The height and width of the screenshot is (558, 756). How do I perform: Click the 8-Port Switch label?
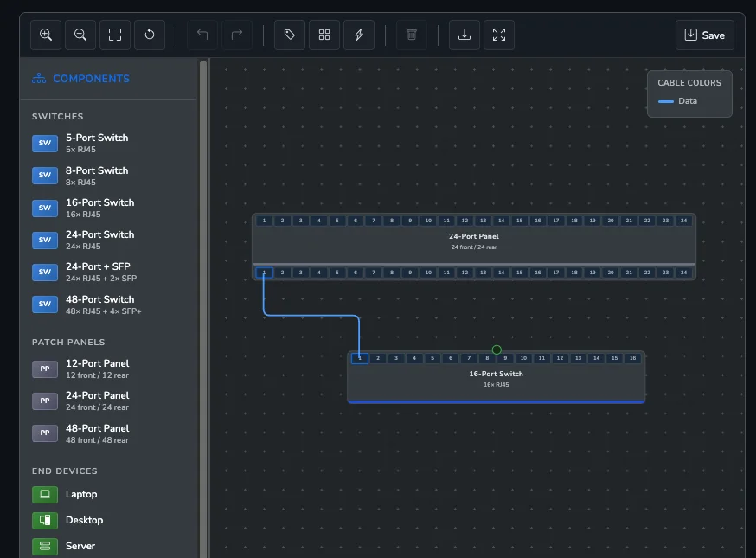click(97, 170)
